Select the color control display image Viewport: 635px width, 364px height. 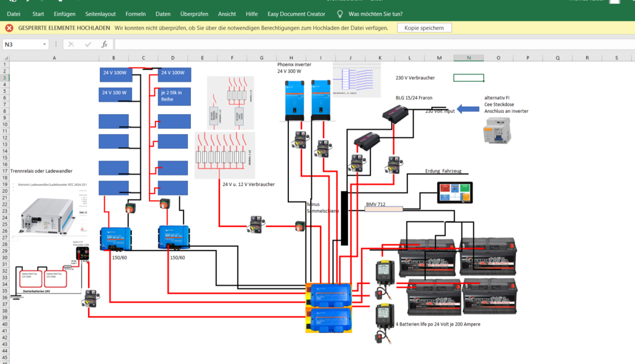[455, 193]
